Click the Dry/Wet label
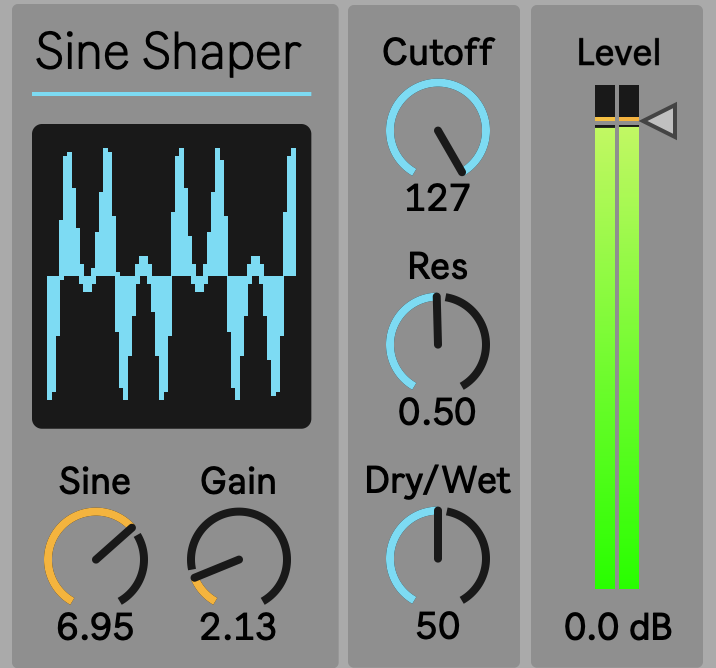716x668 pixels. coord(437,481)
